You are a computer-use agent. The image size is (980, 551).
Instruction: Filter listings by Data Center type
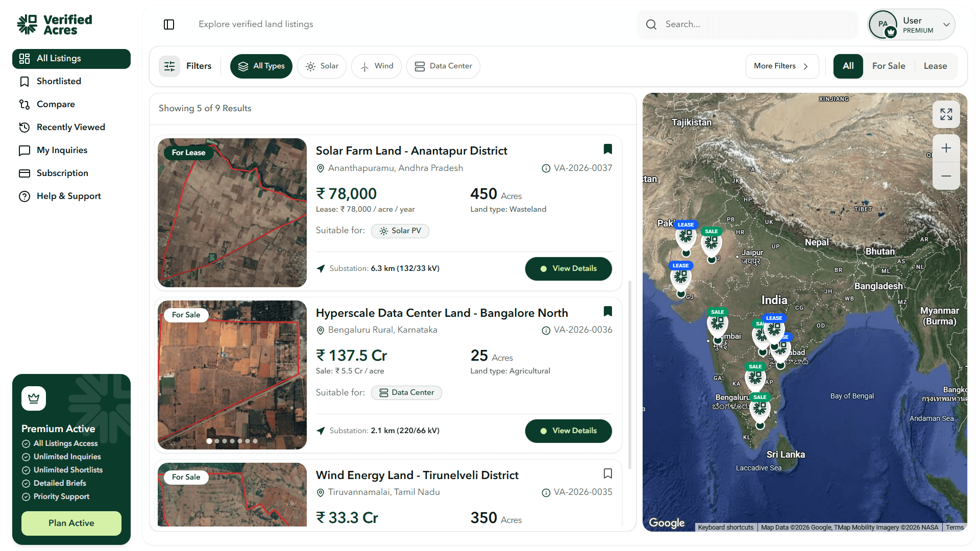[x=443, y=66]
